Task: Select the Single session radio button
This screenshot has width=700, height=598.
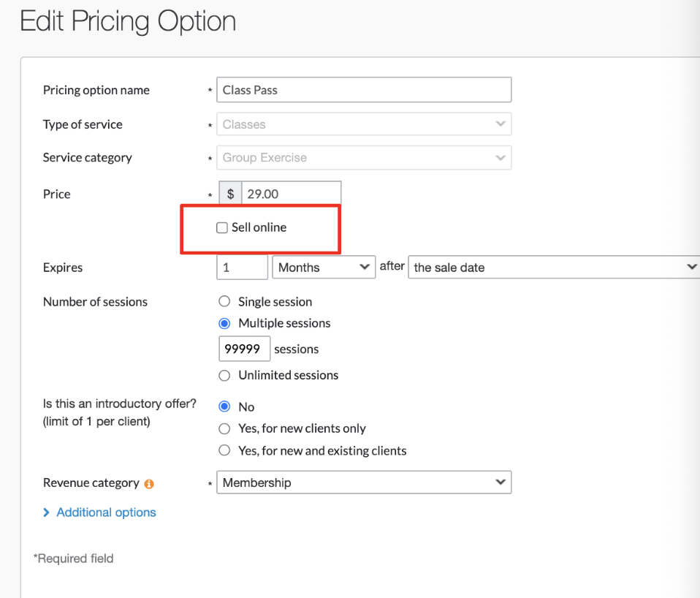Action: point(225,302)
